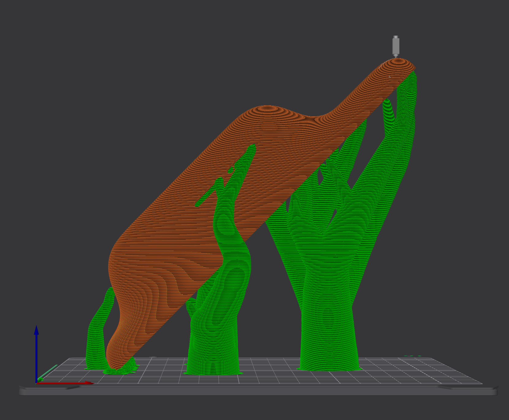Click the light green Y-axis bar
The image size is (509, 420).
coord(49,372)
